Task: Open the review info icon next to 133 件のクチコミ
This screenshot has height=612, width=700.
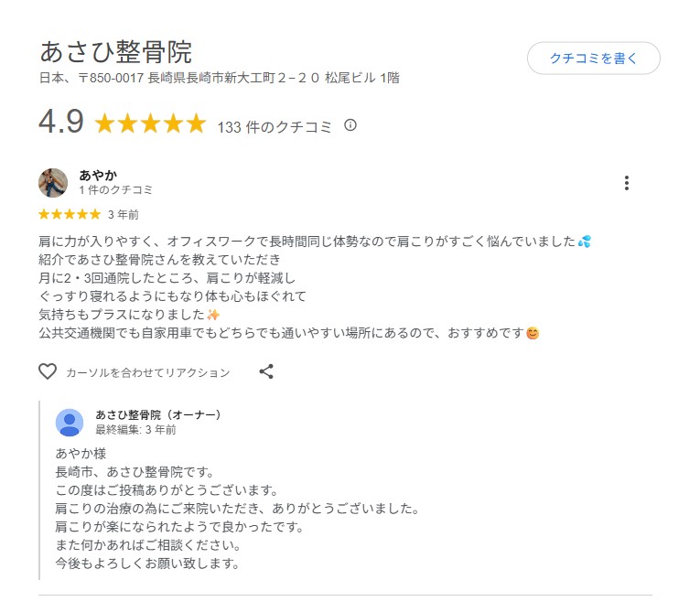Action: pyautogui.click(x=350, y=125)
